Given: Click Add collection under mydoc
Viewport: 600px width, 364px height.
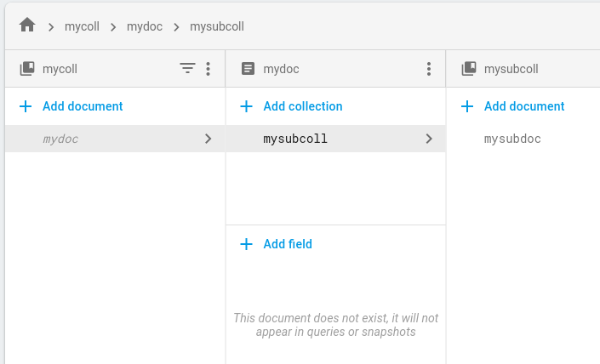Looking at the screenshot, I should (303, 106).
